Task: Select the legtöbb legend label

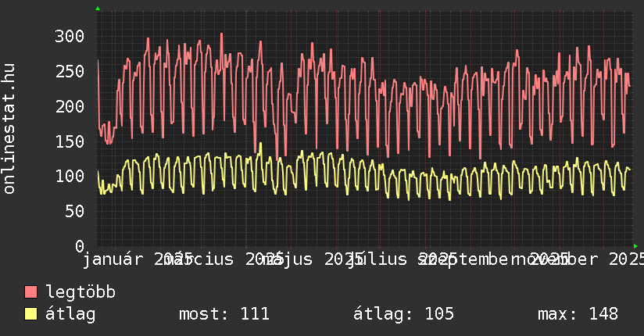Action: click(80, 292)
